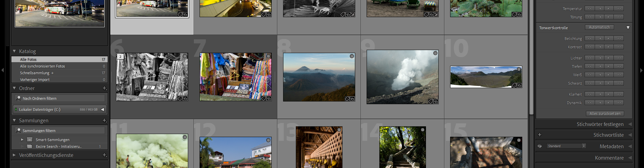Screen dimensions: 644x168
Task: Expand the Kommentare panel
Action: (630, 158)
